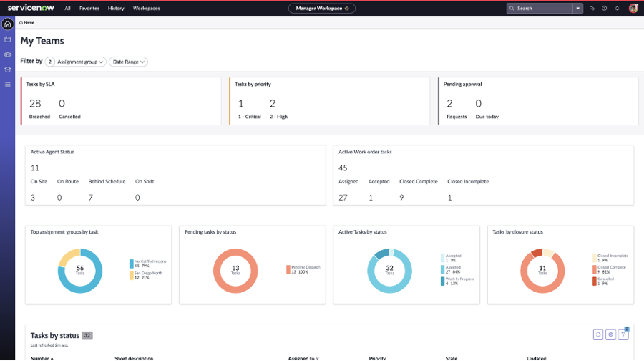This screenshot has width=644, height=361.
Task: Click the Closed Complete value 9
Action: [x=401, y=198]
